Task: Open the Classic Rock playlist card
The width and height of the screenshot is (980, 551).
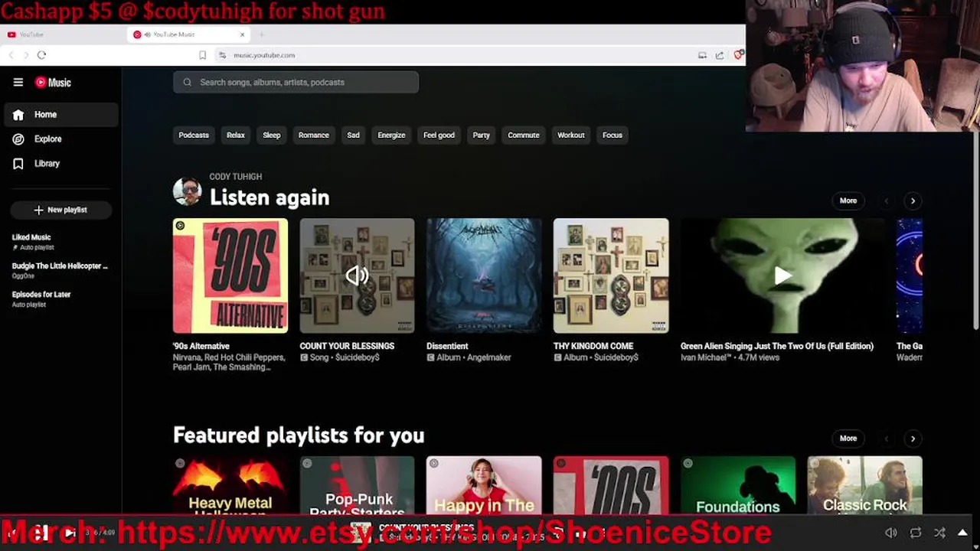Action: click(865, 486)
